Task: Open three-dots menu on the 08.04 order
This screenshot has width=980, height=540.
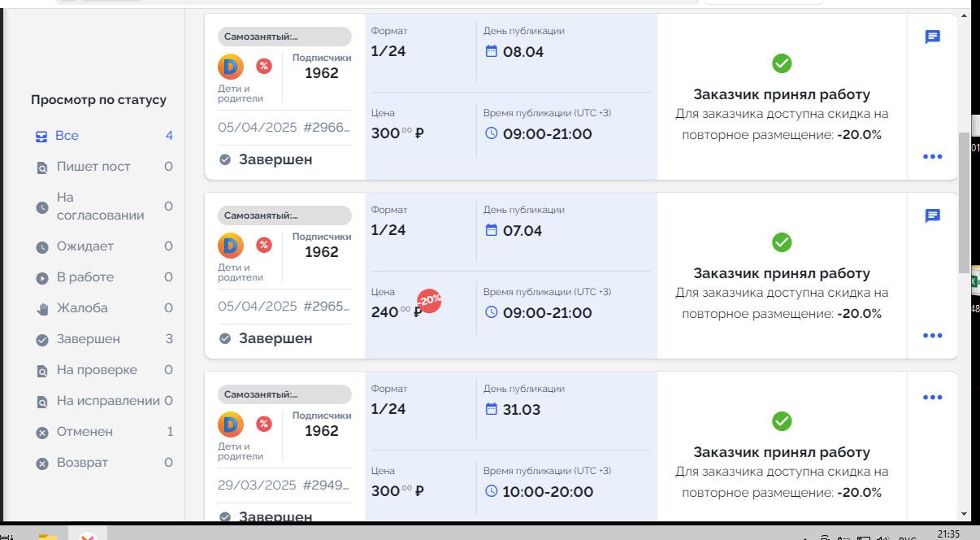Action: 933,156
